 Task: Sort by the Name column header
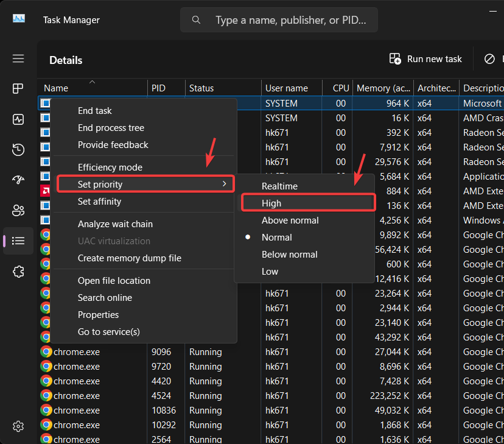click(x=56, y=88)
